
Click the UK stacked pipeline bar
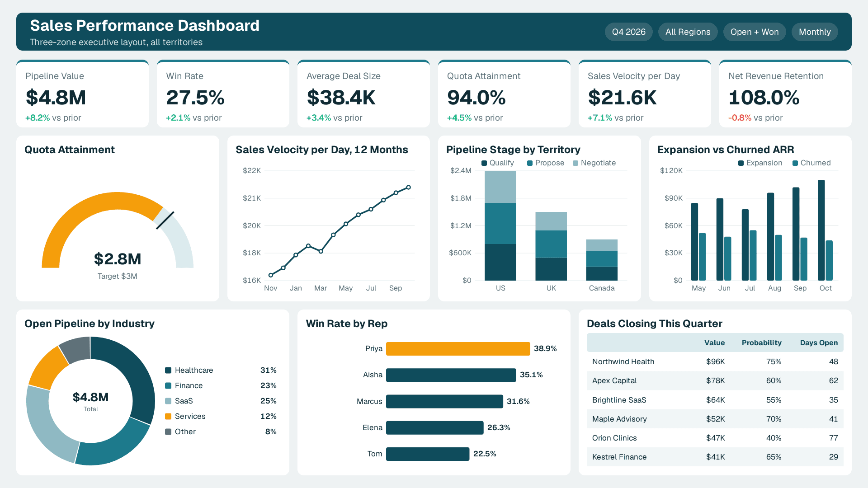click(551, 246)
